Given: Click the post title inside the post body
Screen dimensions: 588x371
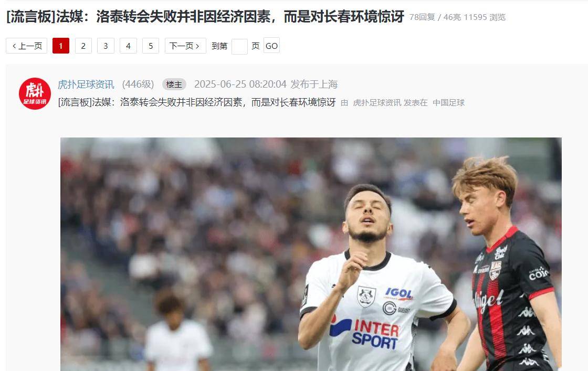Looking at the screenshot, I should [x=197, y=102].
